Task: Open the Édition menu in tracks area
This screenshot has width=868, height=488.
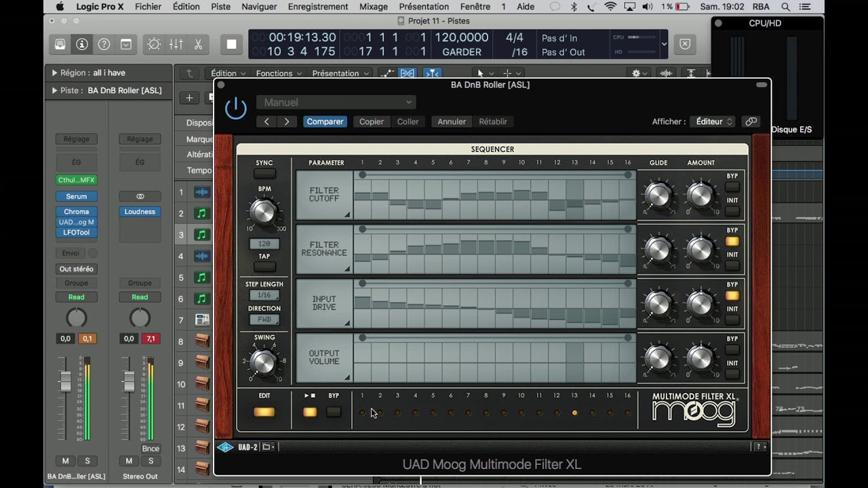Action: coord(228,73)
